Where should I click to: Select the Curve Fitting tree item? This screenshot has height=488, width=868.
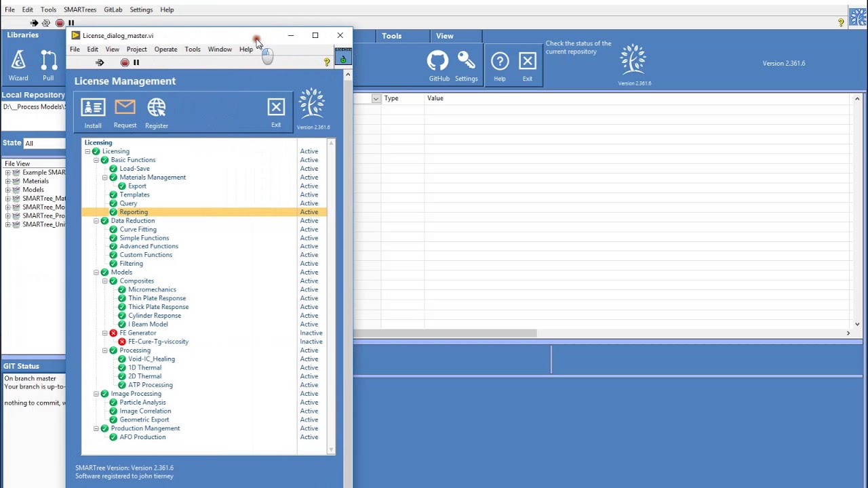138,229
